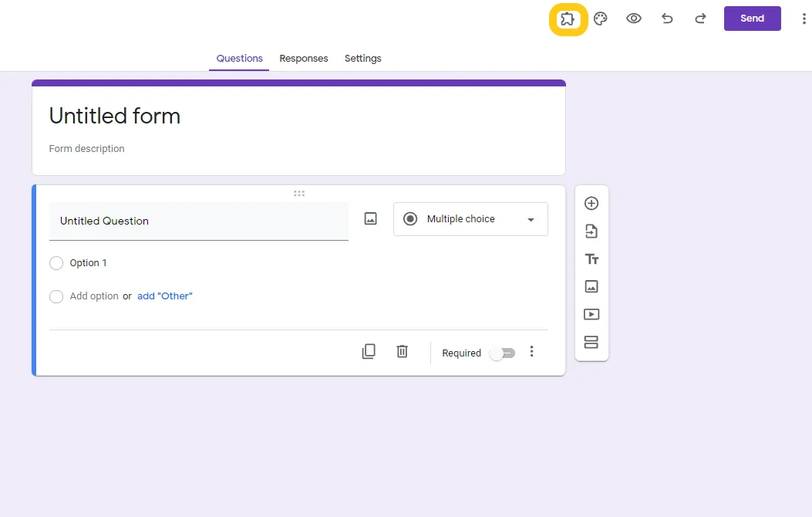The height and width of the screenshot is (517, 812).
Task: Add a new section
Action: [591, 343]
